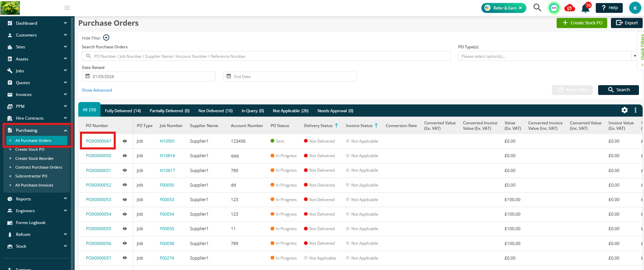
Task: Click the Export button
Action: tap(627, 23)
